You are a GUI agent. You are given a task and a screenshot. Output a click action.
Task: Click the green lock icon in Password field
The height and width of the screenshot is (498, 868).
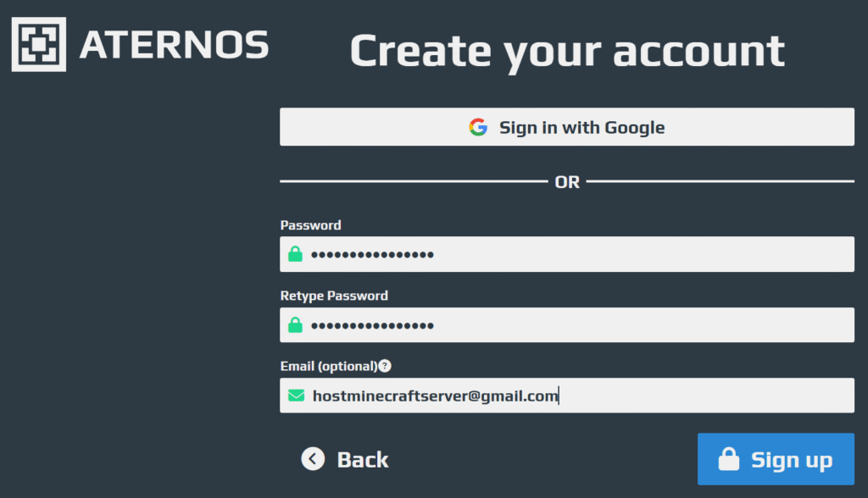pos(295,254)
